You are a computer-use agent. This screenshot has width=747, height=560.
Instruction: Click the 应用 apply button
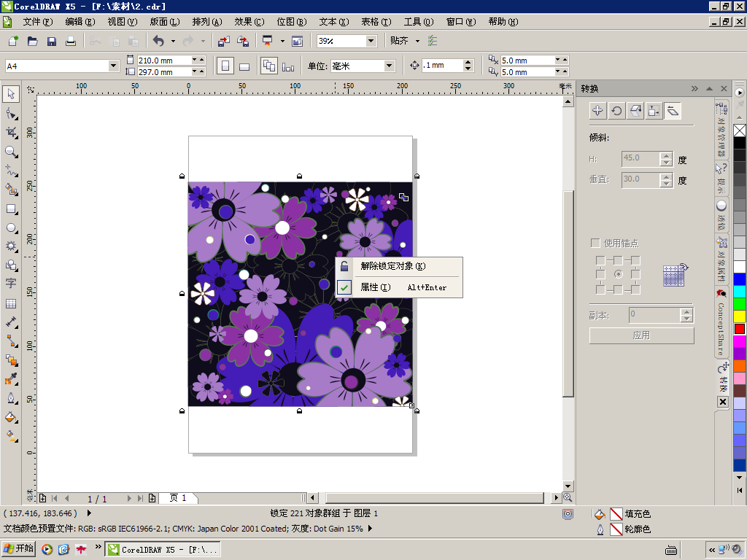(x=641, y=335)
